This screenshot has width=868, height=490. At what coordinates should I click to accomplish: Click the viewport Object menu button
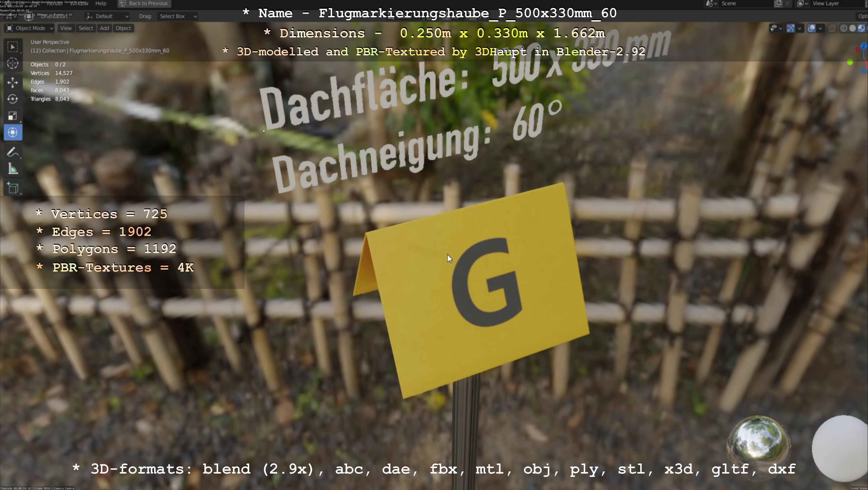pyautogui.click(x=123, y=28)
